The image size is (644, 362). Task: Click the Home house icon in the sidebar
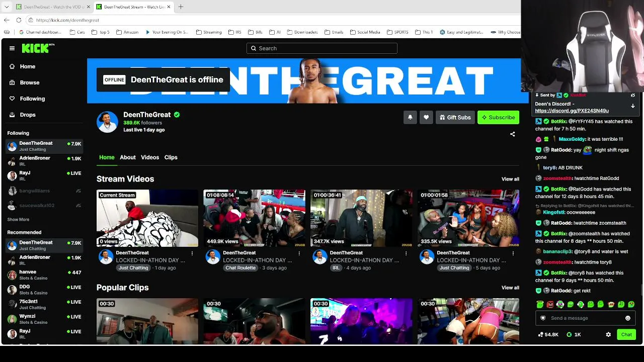12,66
